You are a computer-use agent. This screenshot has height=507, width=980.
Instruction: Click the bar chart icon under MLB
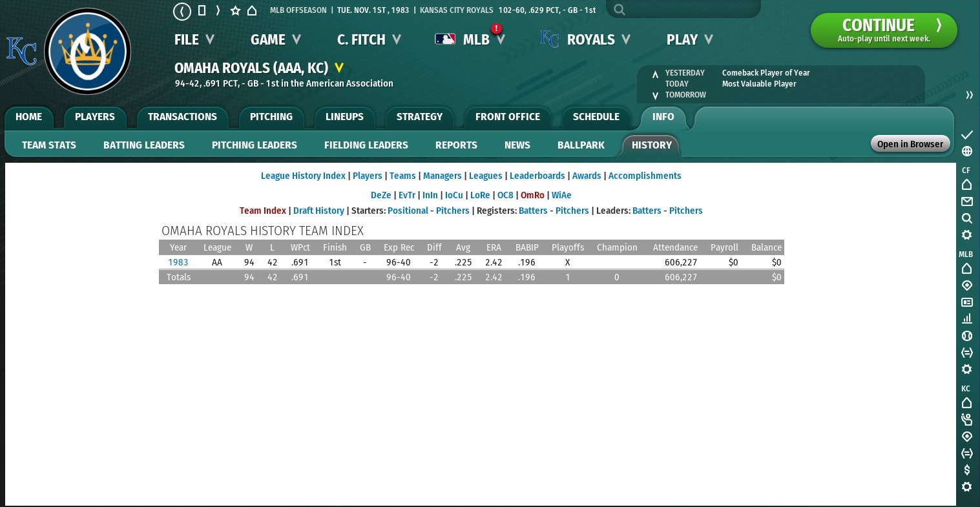[x=966, y=319]
